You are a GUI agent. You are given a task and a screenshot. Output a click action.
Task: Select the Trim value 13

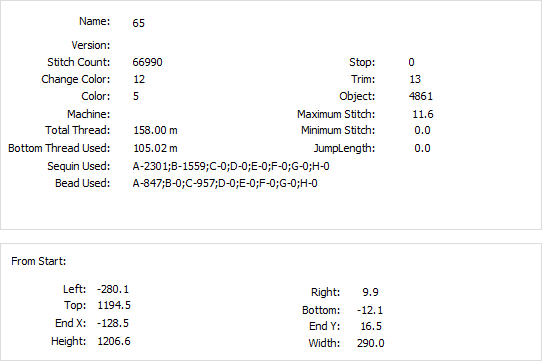point(415,79)
